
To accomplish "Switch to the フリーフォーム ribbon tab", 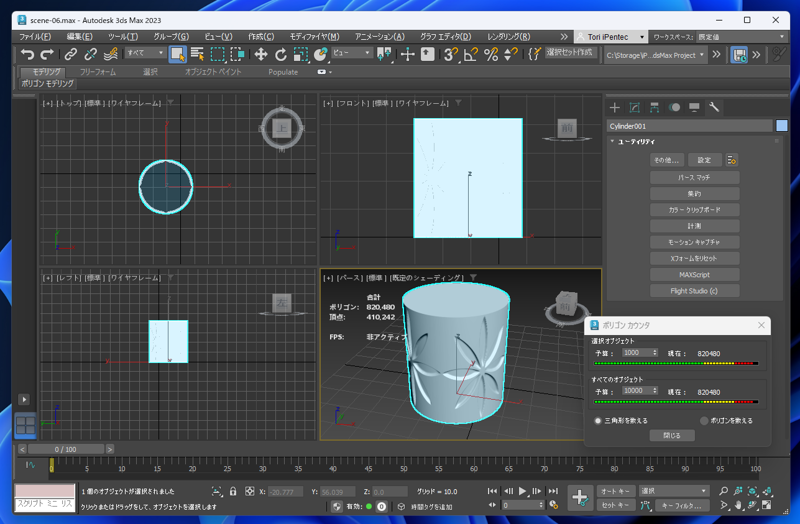I will coord(97,72).
